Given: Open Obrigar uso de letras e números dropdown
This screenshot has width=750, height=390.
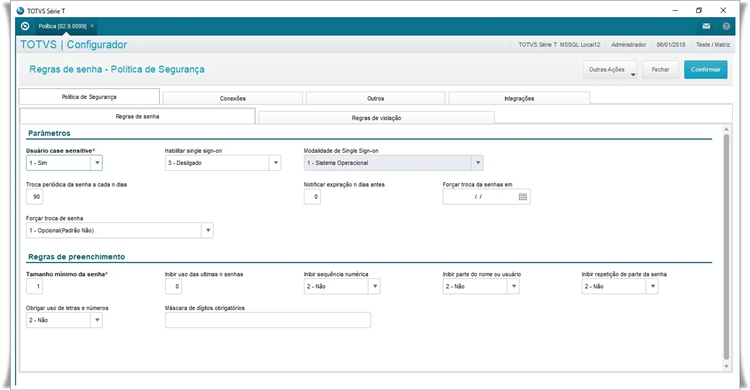Looking at the screenshot, I should click(x=97, y=320).
